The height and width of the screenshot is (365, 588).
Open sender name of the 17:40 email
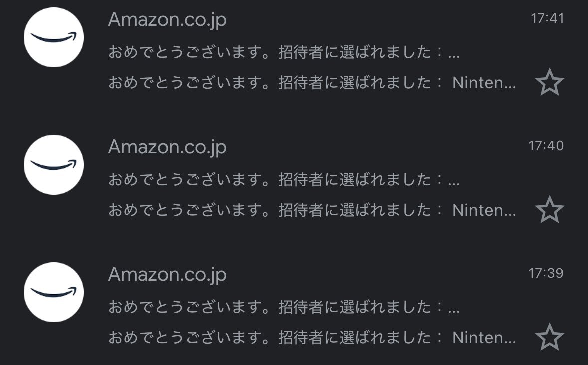tap(167, 147)
